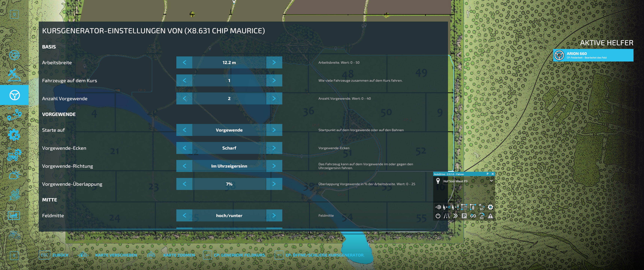Screen dimensions: 644x270
Task: Expand AutoDrive destination dropdown Hof Süd-West P3
Action: pos(491,181)
